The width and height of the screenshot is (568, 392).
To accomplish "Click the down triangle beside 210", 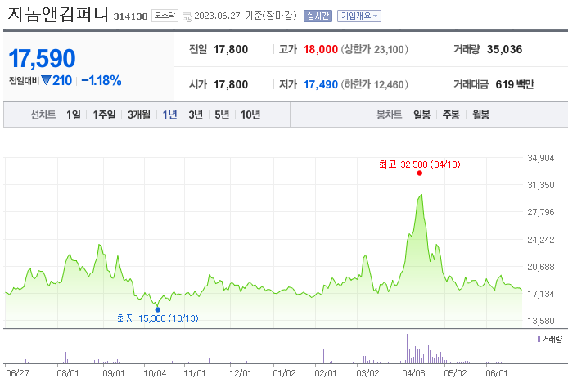I will pos(46,80).
